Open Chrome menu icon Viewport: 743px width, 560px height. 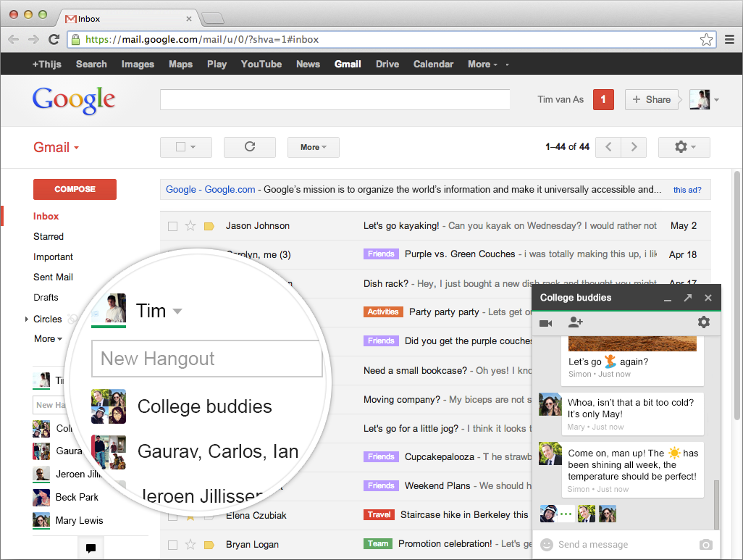tap(729, 40)
